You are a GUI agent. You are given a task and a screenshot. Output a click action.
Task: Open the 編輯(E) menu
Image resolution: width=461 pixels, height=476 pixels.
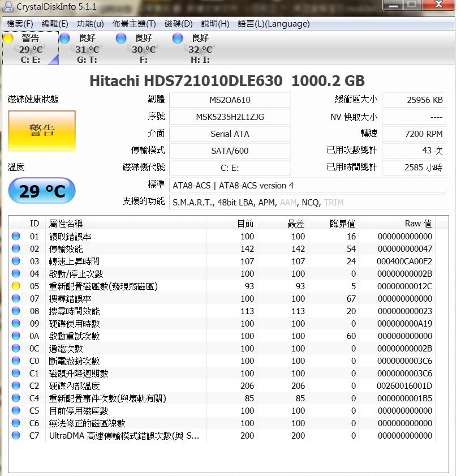[55, 24]
